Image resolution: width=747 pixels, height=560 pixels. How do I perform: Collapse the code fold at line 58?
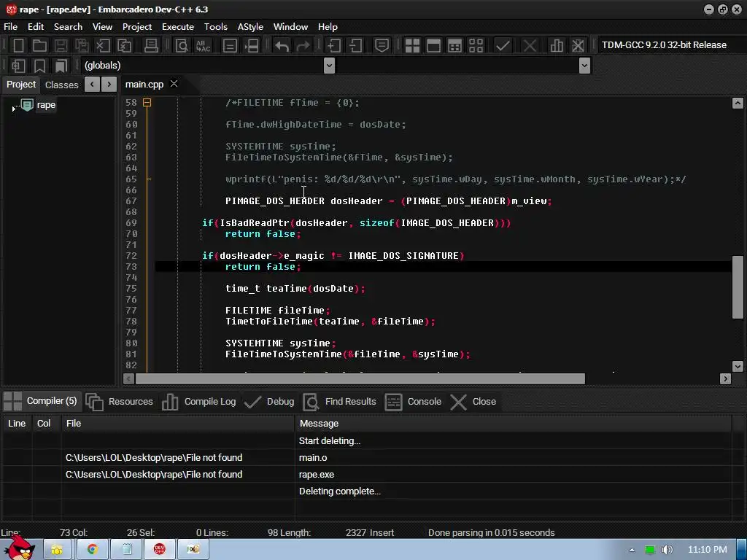click(147, 102)
